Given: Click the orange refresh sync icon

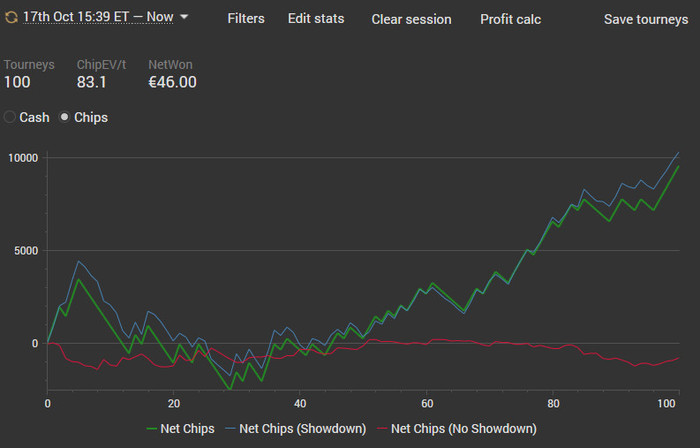Looking at the screenshot, I should tap(11, 17).
